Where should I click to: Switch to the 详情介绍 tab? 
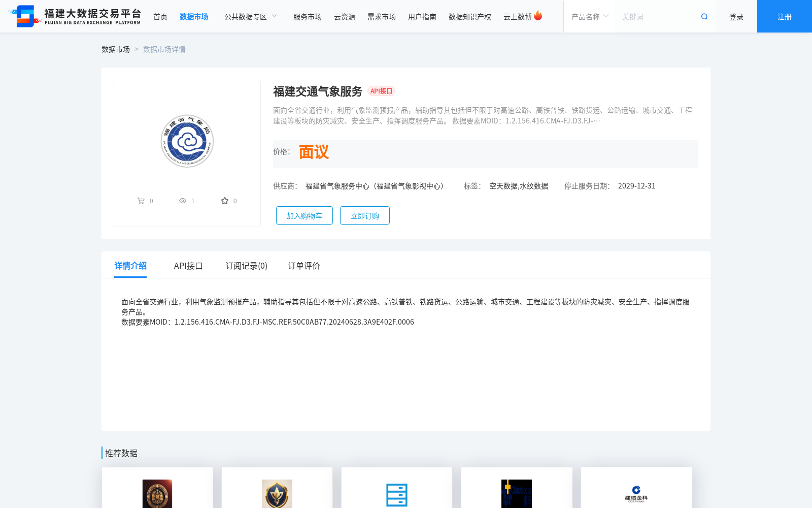click(130, 266)
